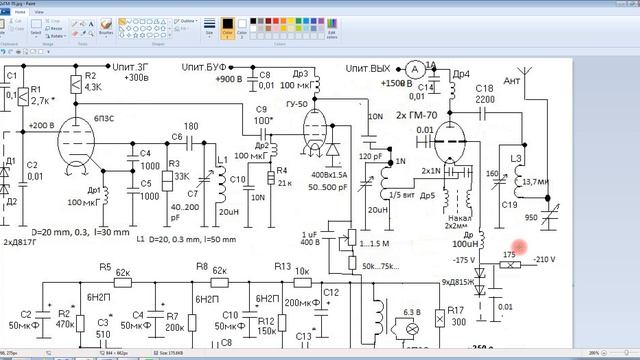Pick the yellow color swatch
This screenshot has height=360, width=640.
[x=291, y=21]
